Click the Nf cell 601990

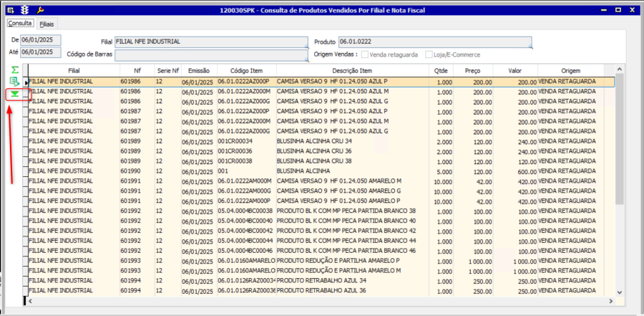137,171
